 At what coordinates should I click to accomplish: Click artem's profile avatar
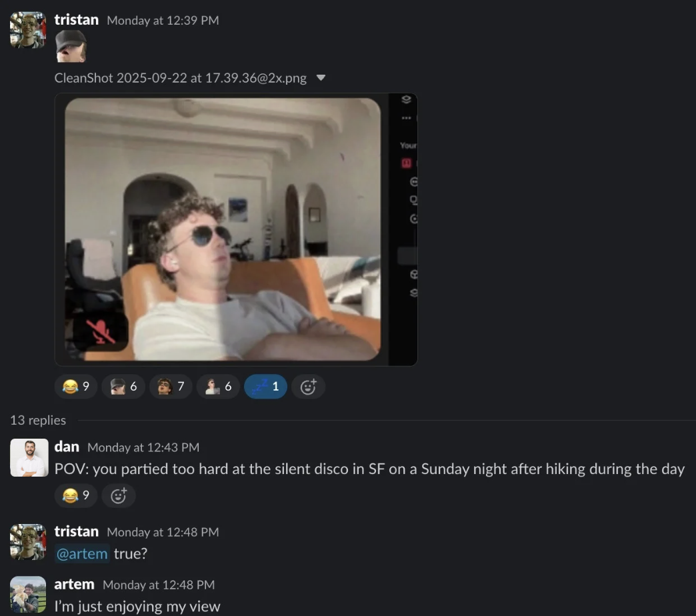point(29,594)
